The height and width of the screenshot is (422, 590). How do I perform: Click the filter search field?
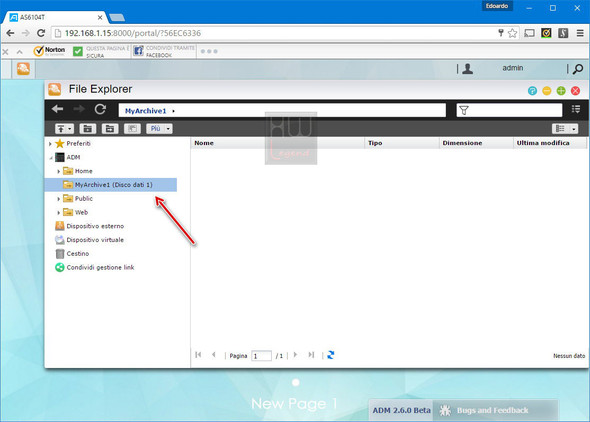(x=509, y=111)
